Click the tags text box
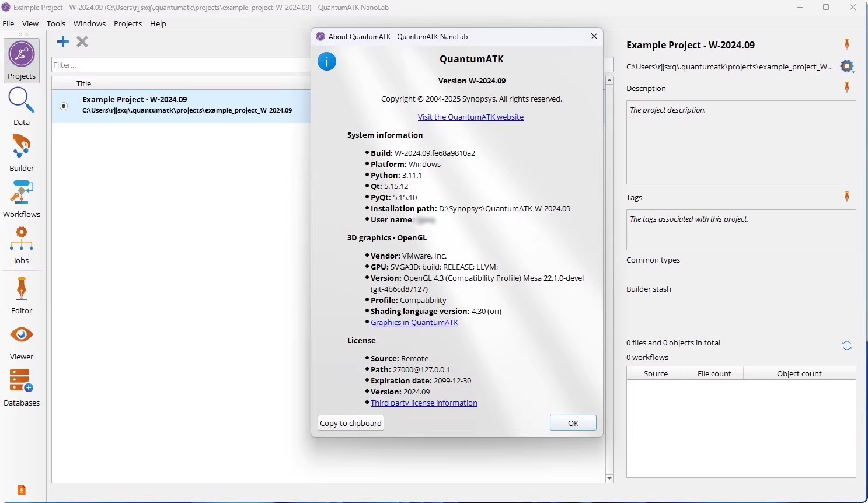 coord(741,230)
